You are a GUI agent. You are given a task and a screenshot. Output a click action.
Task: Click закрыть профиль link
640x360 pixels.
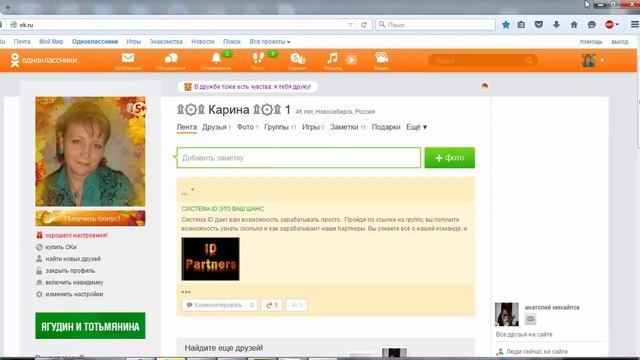tap(70, 271)
